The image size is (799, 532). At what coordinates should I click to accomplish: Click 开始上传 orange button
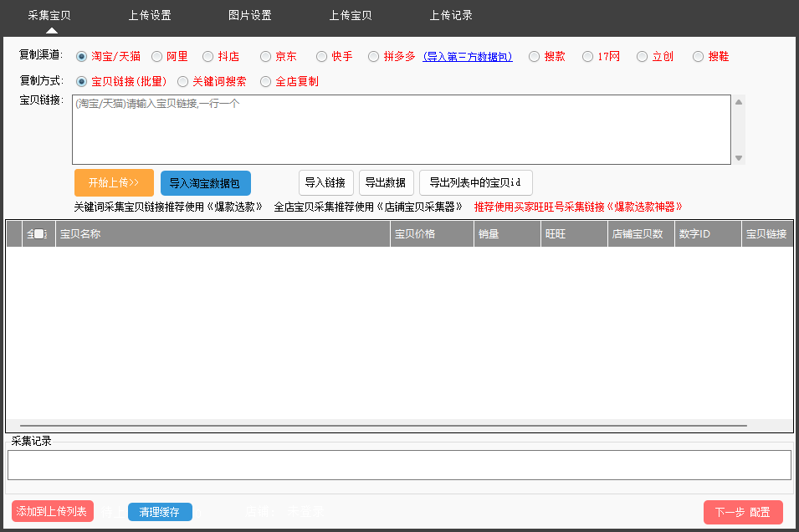click(x=114, y=182)
